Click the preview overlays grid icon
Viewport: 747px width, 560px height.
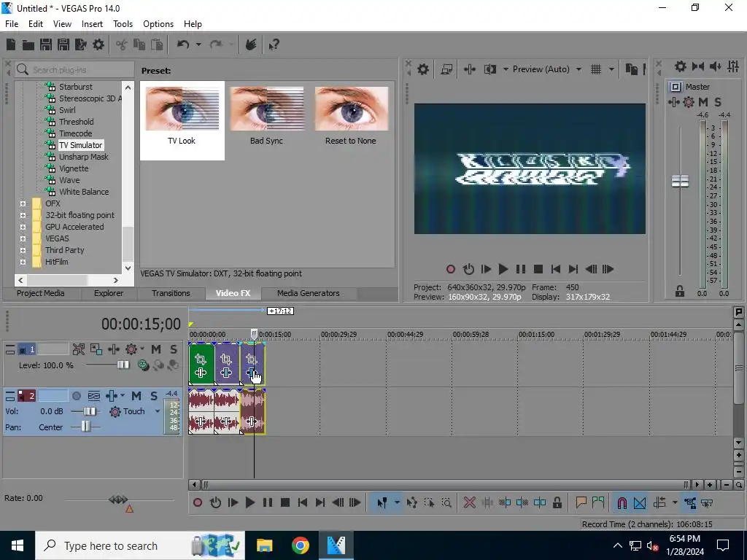pos(596,69)
